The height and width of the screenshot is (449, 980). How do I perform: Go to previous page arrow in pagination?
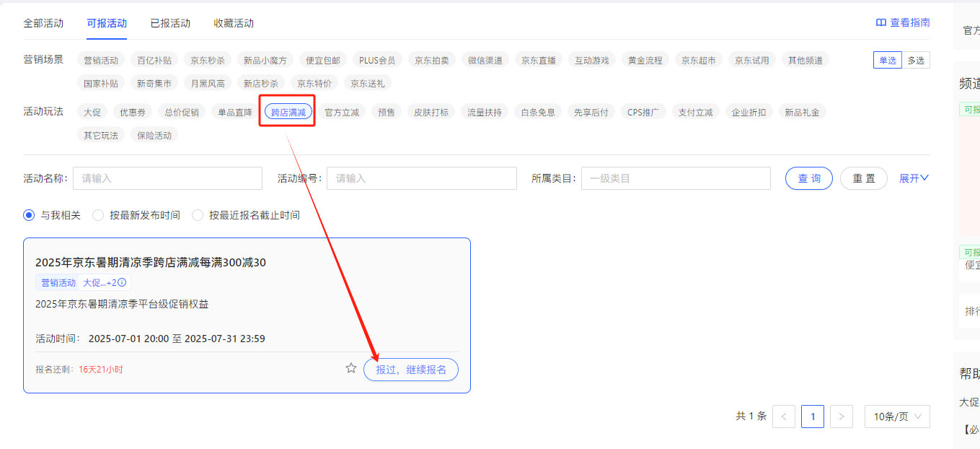(784, 417)
